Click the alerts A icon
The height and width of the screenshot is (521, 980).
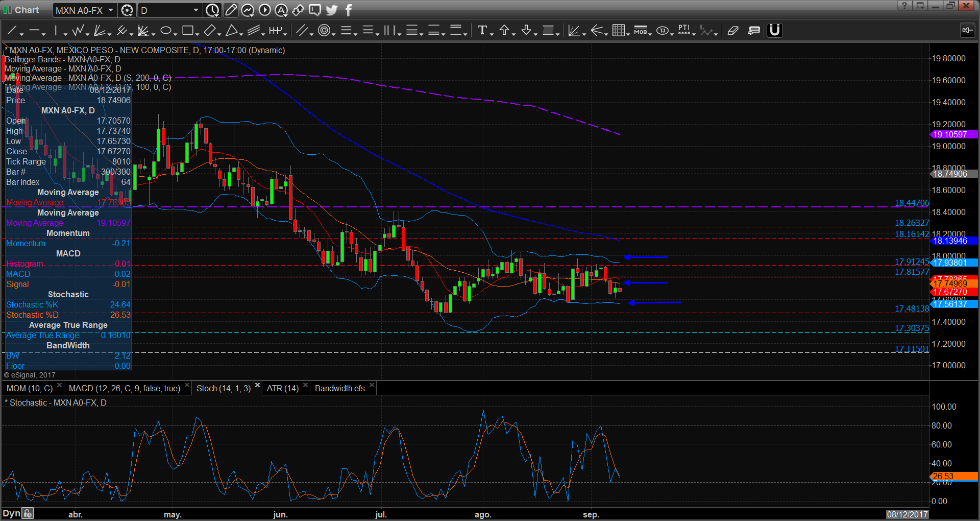pos(281,10)
